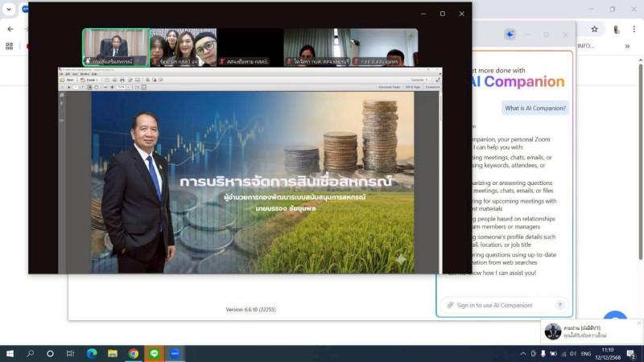Show hidden system tray icons
This screenshot has height=362, width=644.
click(522, 353)
